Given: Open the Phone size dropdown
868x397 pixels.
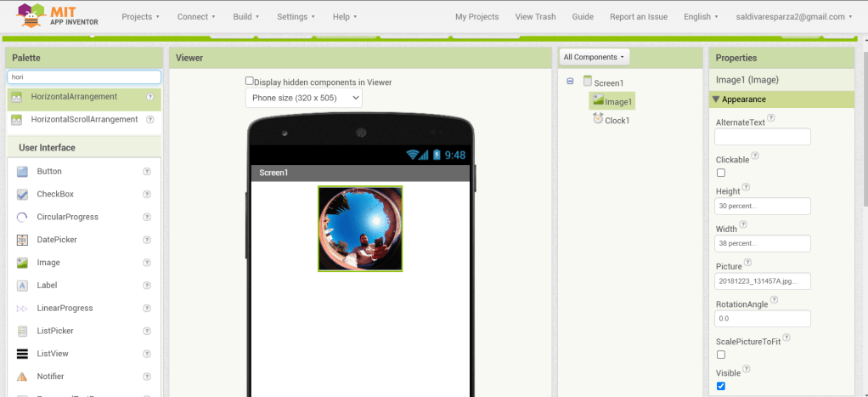Looking at the screenshot, I should (x=304, y=98).
